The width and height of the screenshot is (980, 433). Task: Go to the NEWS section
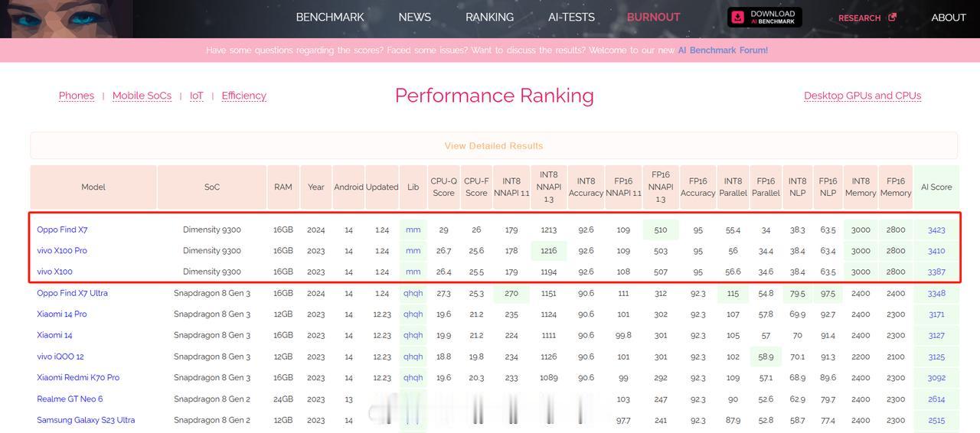tap(414, 17)
